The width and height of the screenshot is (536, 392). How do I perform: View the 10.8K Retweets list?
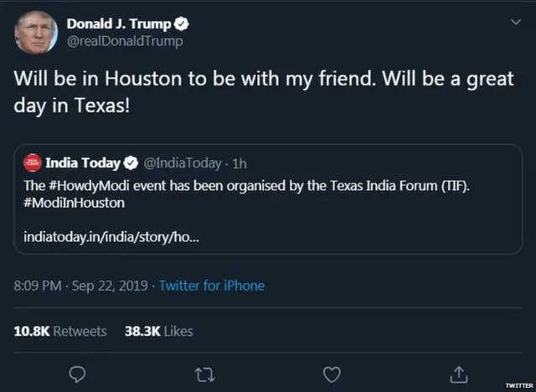pyautogui.click(x=60, y=331)
